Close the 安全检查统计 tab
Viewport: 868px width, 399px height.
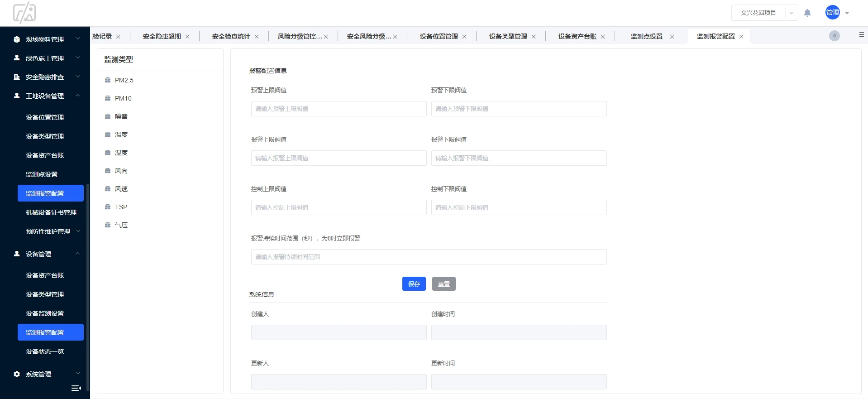[257, 37]
